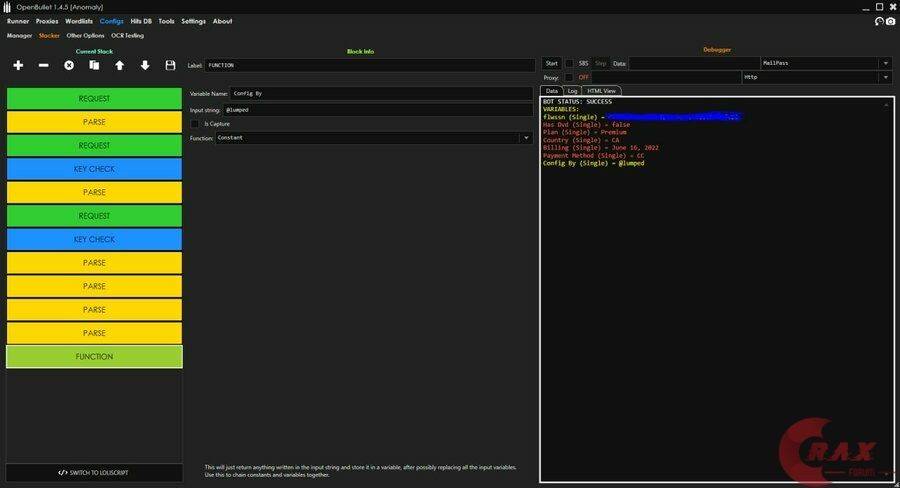Open the Runner menu
The height and width of the screenshot is (488, 900).
[18, 21]
